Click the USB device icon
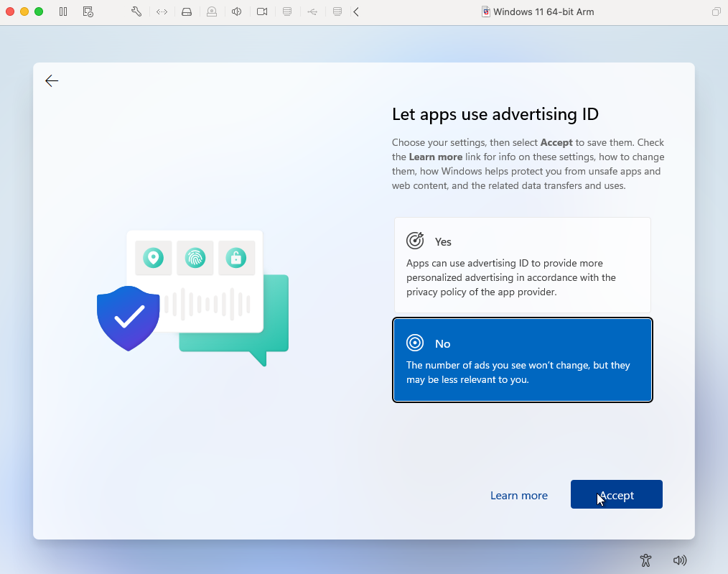 (x=312, y=11)
